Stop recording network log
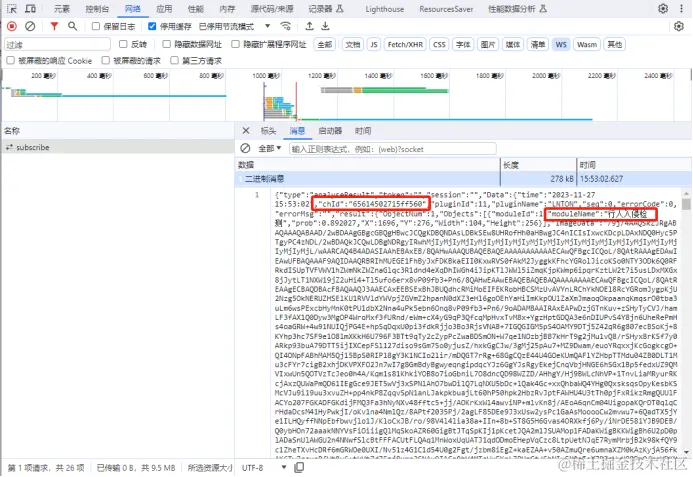Screen dimensions: 693x477 point(12,27)
